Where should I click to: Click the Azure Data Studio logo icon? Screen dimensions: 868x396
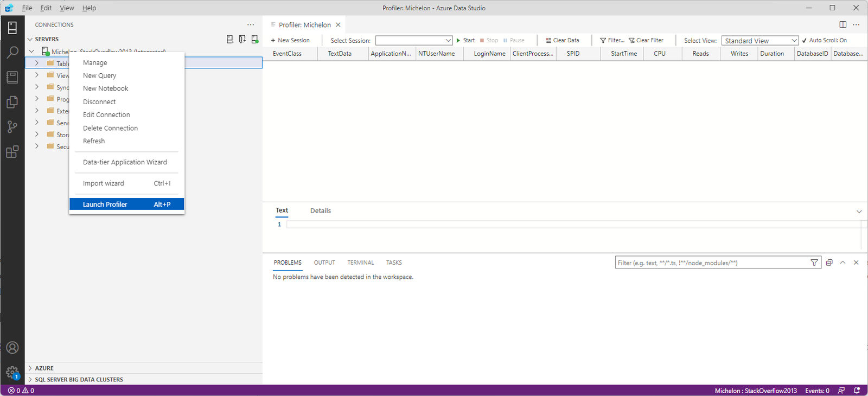(x=9, y=8)
